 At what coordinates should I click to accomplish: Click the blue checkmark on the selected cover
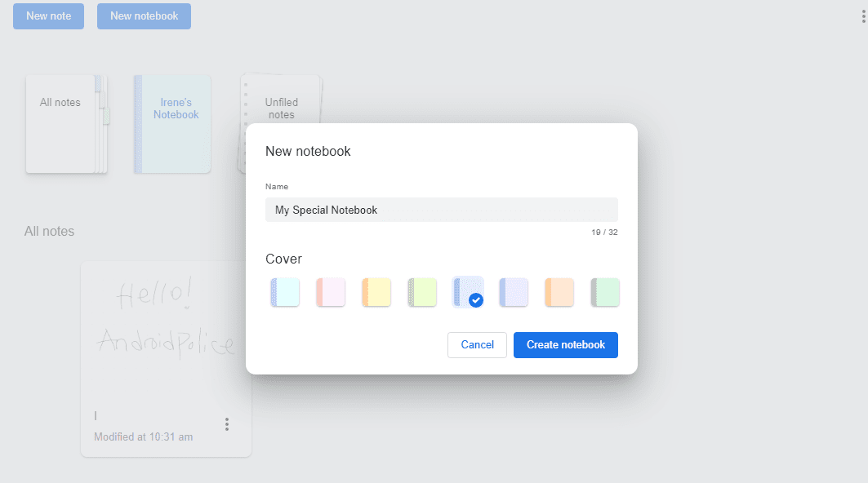[x=476, y=300]
